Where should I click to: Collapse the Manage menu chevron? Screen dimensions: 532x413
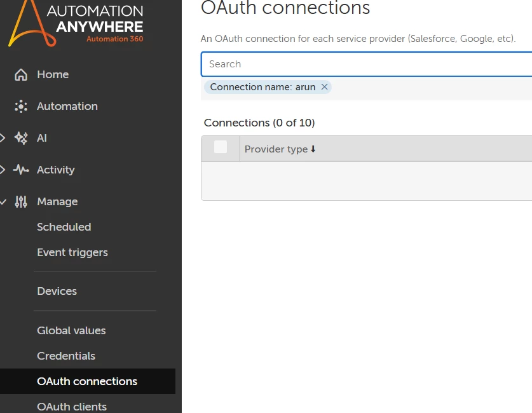3,202
